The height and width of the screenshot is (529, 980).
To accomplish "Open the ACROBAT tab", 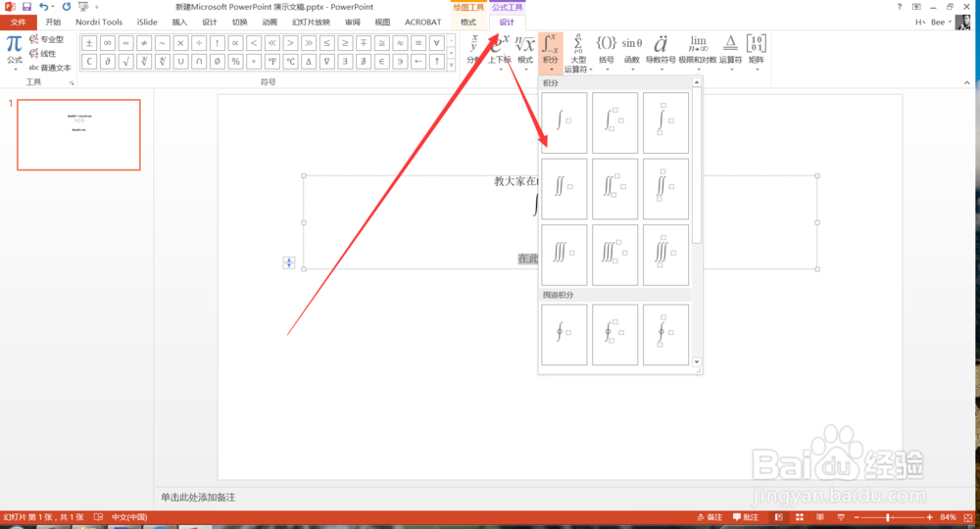I will coord(423,22).
